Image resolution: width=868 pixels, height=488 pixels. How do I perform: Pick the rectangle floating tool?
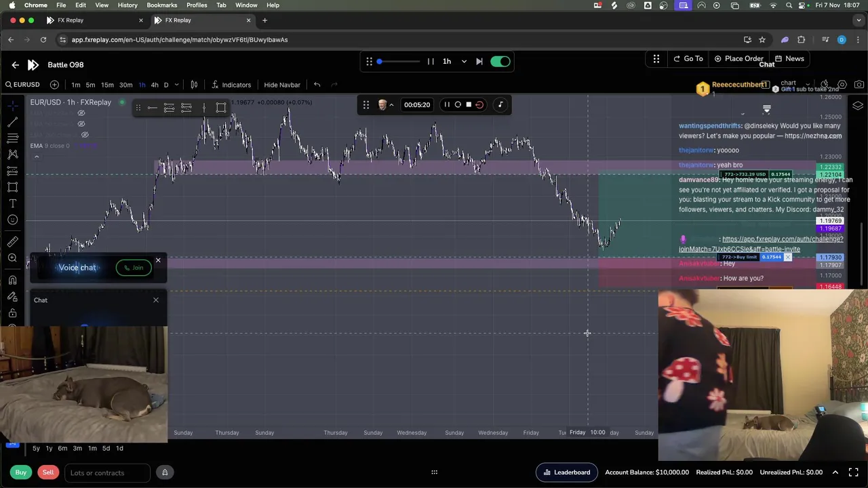[x=221, y=108]
